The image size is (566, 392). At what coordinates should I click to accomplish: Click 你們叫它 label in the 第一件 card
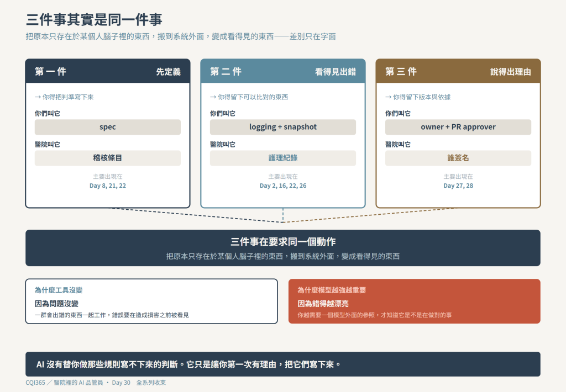pyautogui.click(x=48, y=113)
